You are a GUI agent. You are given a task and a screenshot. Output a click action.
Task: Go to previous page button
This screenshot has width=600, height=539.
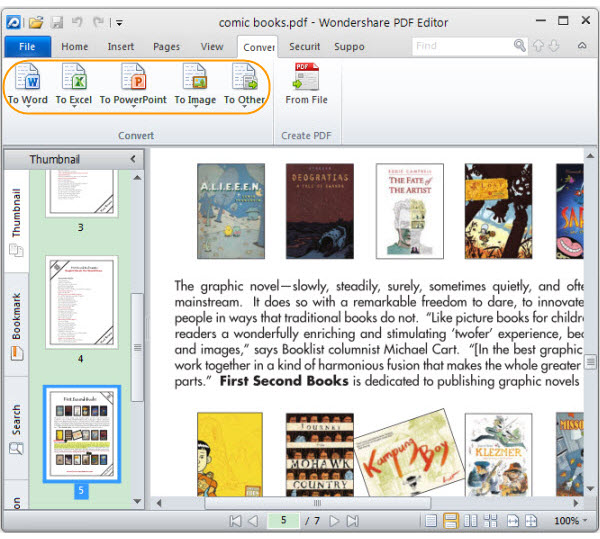pyautogui.click(x=253, y=521)
